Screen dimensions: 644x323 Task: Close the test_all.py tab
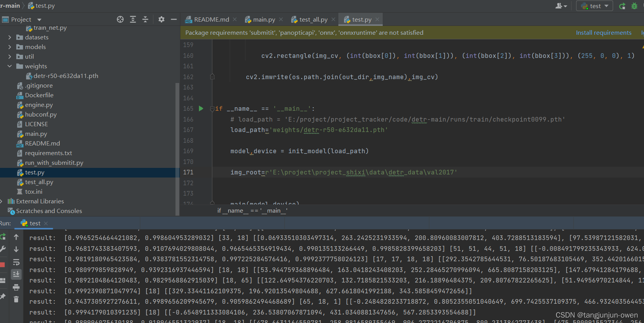click(333, 19)
